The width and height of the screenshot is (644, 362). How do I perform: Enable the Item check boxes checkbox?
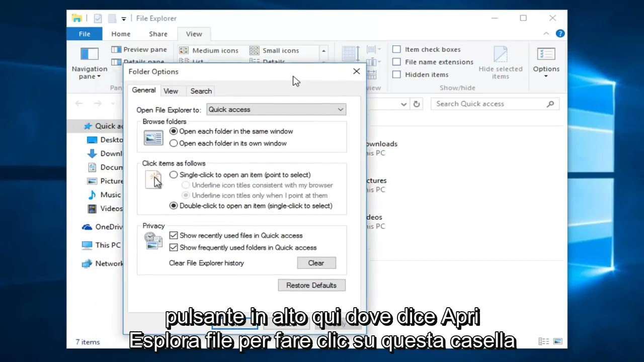[396, 49]
